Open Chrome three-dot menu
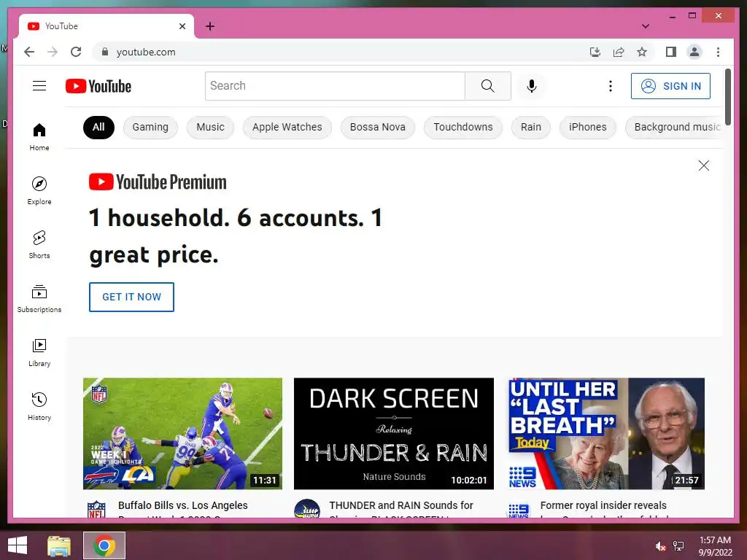Image resolution: width=747 pixels, height=560 pixels. (x=718, y=52)
